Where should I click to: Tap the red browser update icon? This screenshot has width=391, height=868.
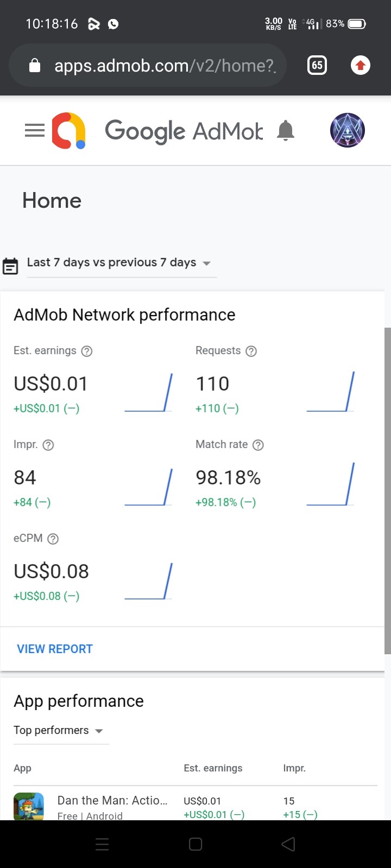[x=360, y=66]
